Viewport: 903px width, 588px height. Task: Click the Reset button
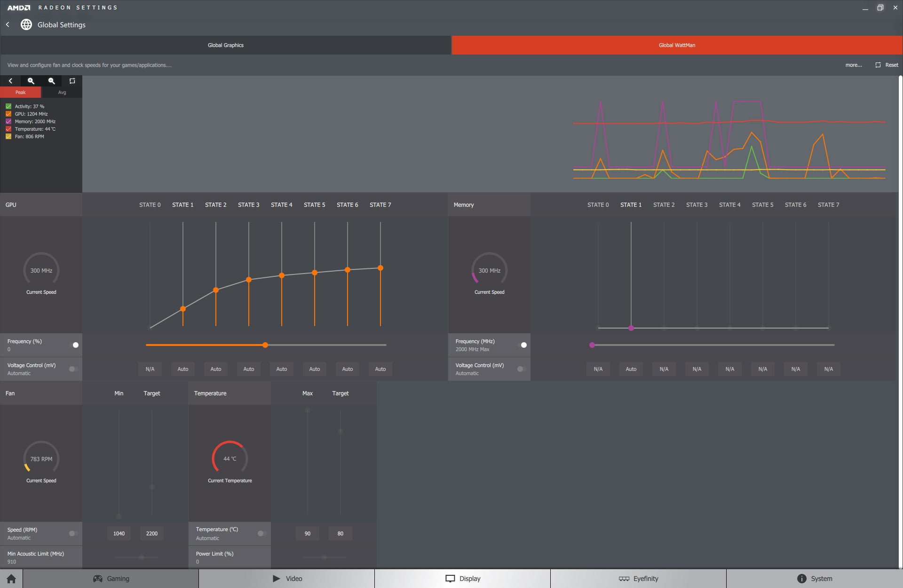tap(887, 65)
